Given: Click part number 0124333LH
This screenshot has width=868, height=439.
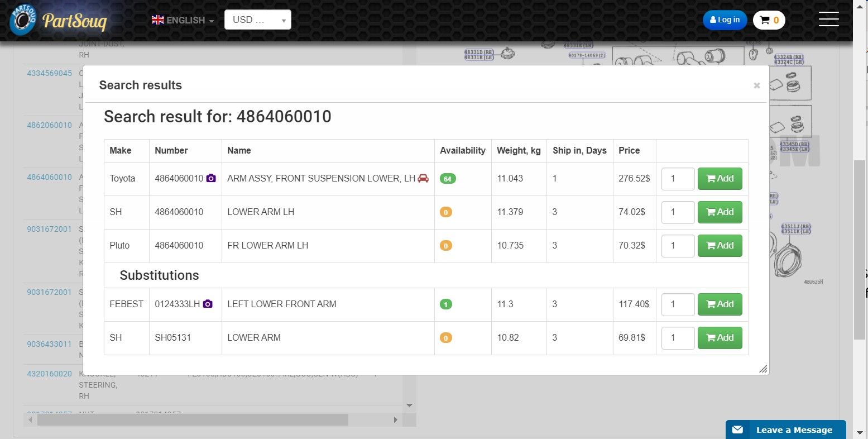Looking at the screenshot, I should point(177,304).
